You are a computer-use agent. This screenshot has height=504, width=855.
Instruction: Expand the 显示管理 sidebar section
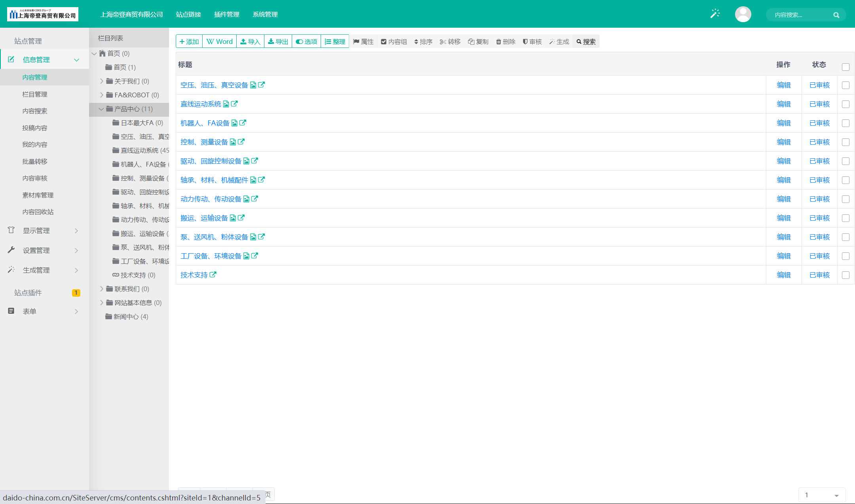44,231
